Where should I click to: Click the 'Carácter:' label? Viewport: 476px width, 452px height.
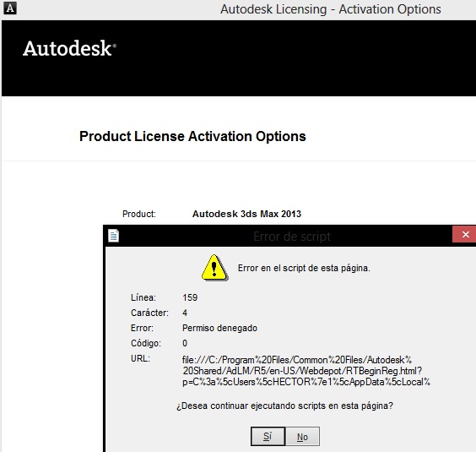coord(149,313)
